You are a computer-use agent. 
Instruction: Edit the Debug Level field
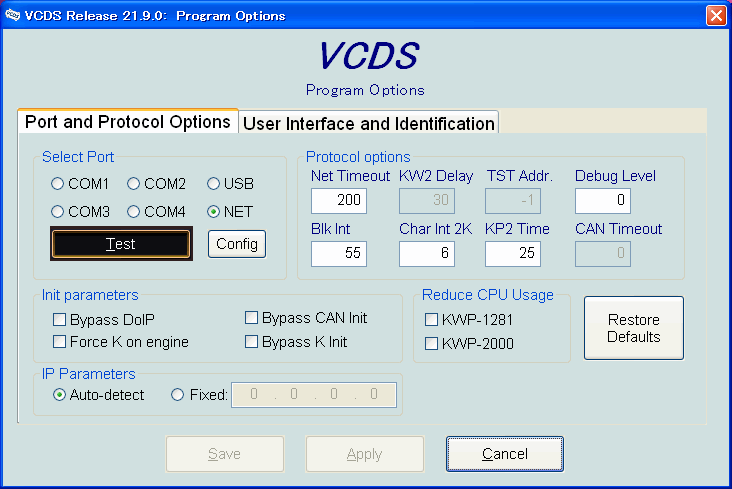pos(603,201)
